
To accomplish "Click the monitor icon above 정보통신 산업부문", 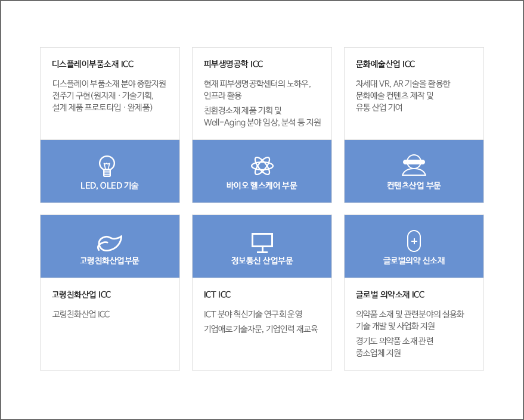I will tap(262, 242).
